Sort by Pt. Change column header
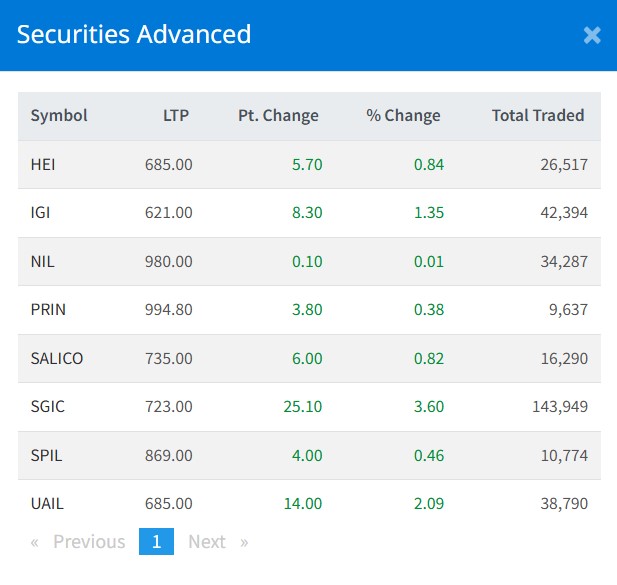The height and width of the screenshot is (585, 617). tap(278, 115)
